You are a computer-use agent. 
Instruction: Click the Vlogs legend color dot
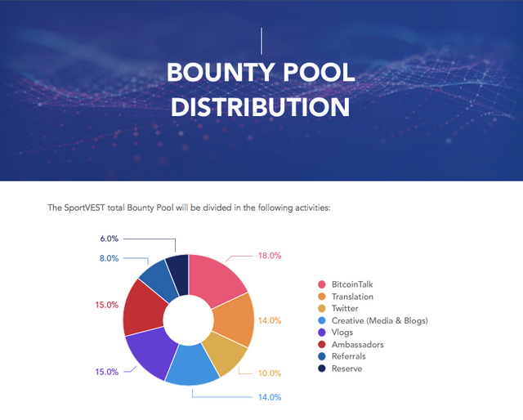[x=321, y=333]
